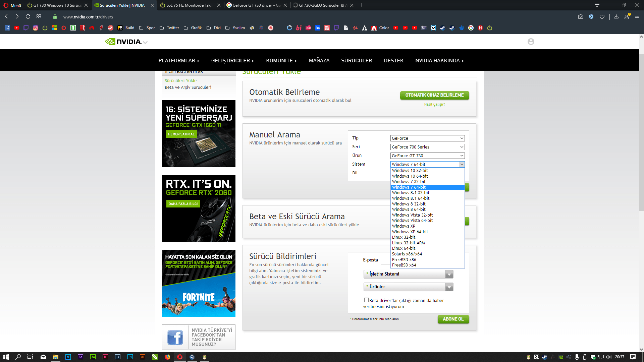The height and width of the screenshot is (362, 644).
Task: Open the Seri GeForce 700 Series dropdown
Action: 427,147
